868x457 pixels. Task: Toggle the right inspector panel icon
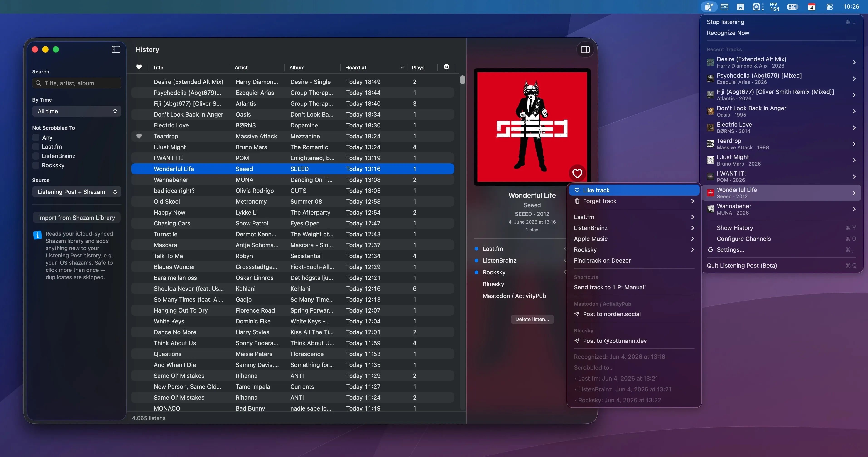[585, 49]
